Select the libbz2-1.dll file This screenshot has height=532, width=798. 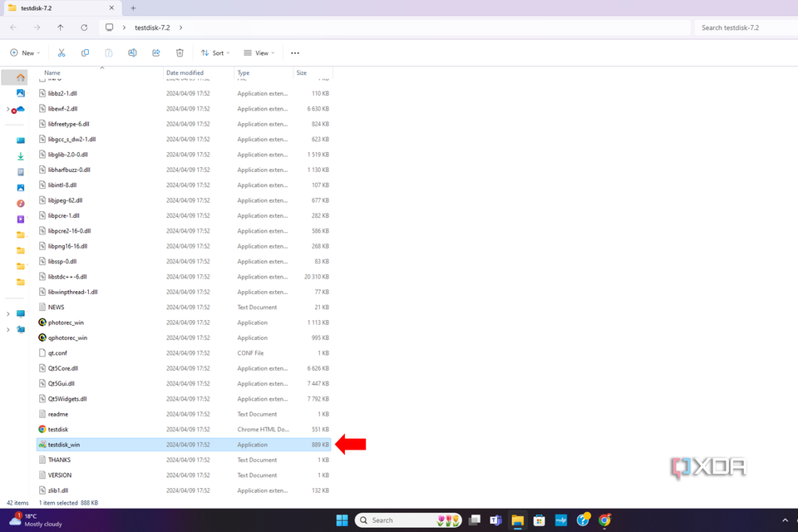click(184, 93)
